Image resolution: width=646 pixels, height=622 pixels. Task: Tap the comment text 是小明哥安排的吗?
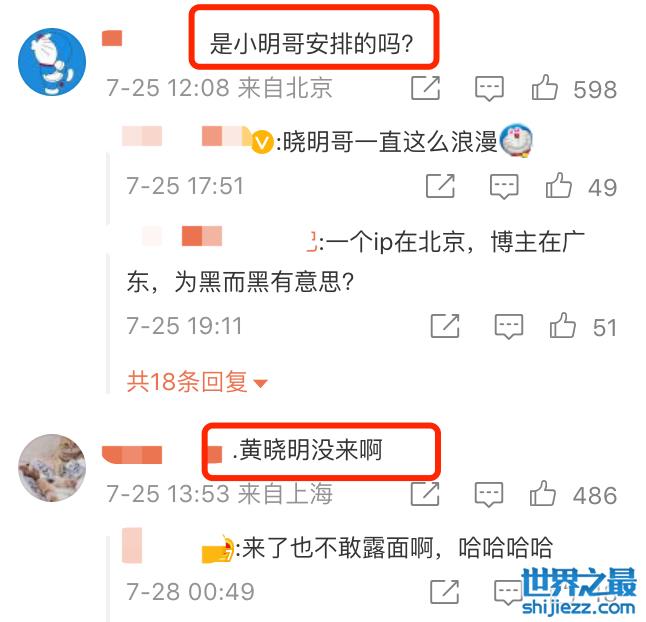pyautogui.click(x=311, y=43)
